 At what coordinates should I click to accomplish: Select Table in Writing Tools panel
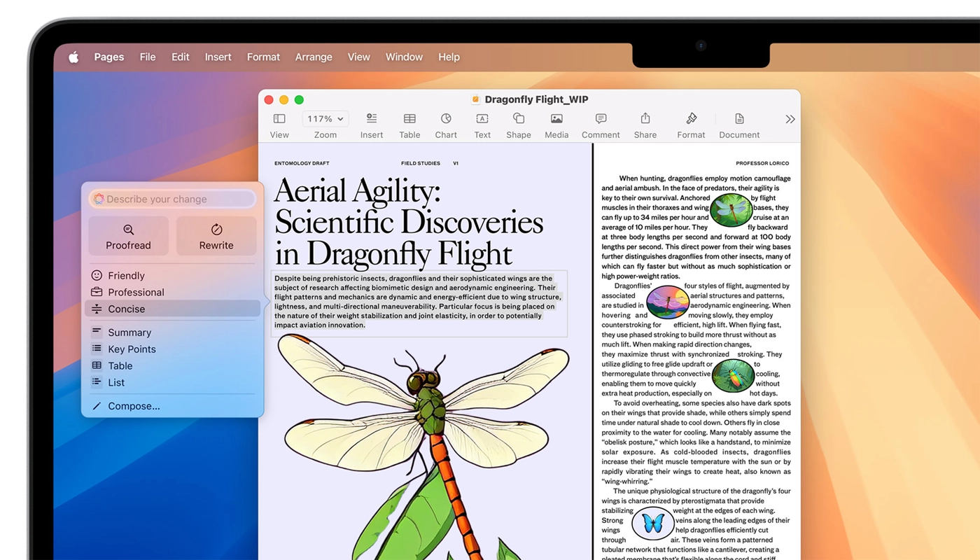tap(172, 366)
